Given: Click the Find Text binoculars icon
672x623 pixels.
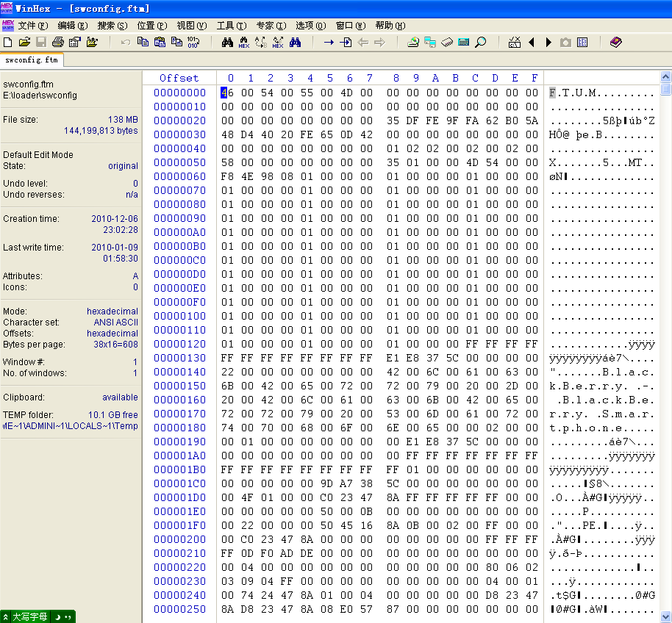Looking at the screenshot, I should coord(227,42).
